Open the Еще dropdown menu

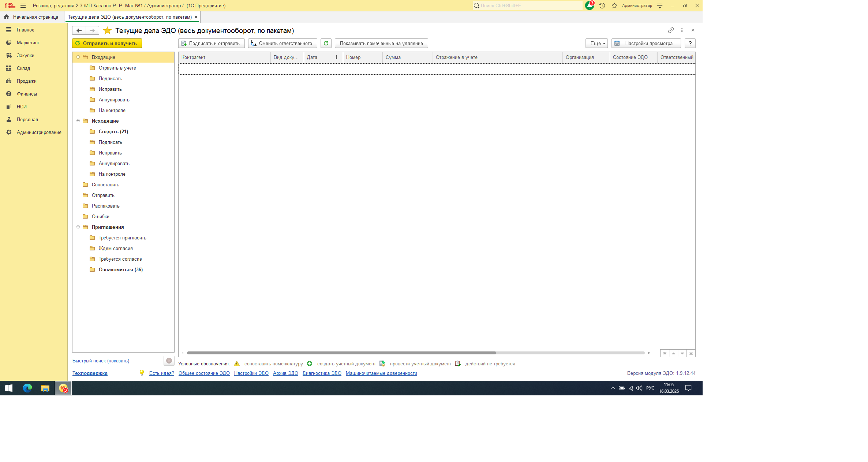[x=596, y=43]
